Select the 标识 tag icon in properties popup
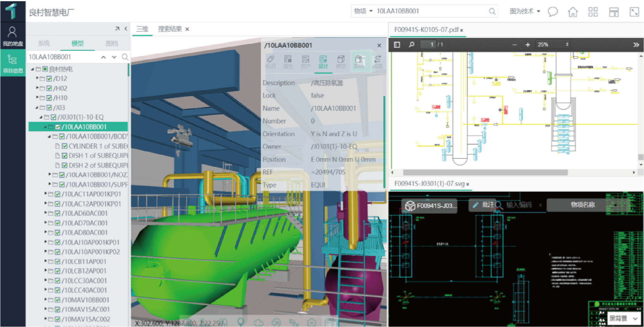Viewport: 644px width, 327px height. (x=270, y=61)
